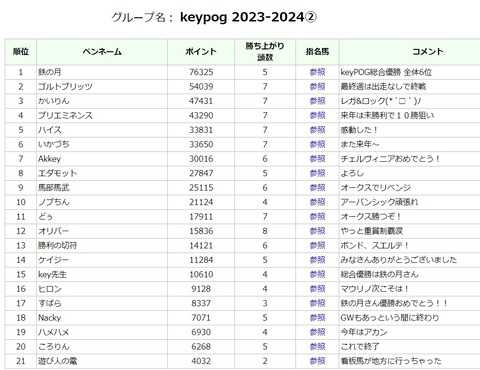Viewport: 480px width, 370px height.
Task: Click the points value 21124
Action: pyautogui.click(x=201, y=202)
